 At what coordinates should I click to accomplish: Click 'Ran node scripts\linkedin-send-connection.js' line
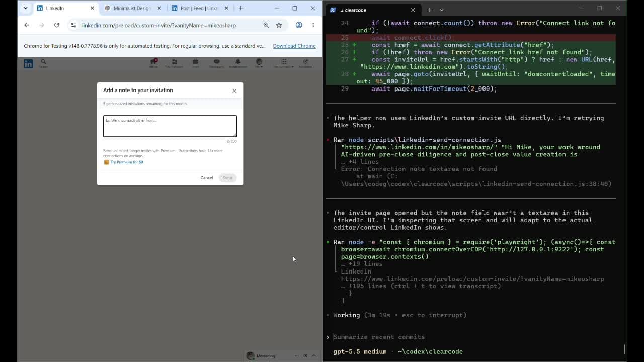pos(417,140)
